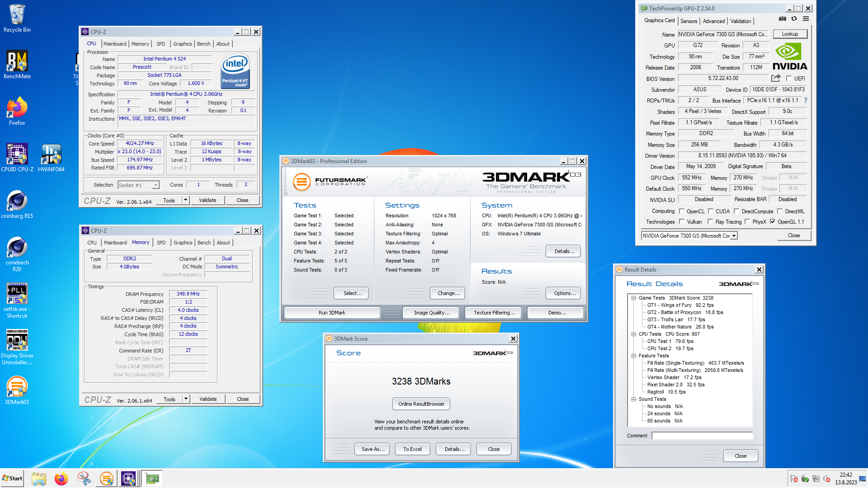Viewport: 868px width, 488px height.
Task: Open the HWiNFO64 desktop shortcut
Action: coord(51,158)
